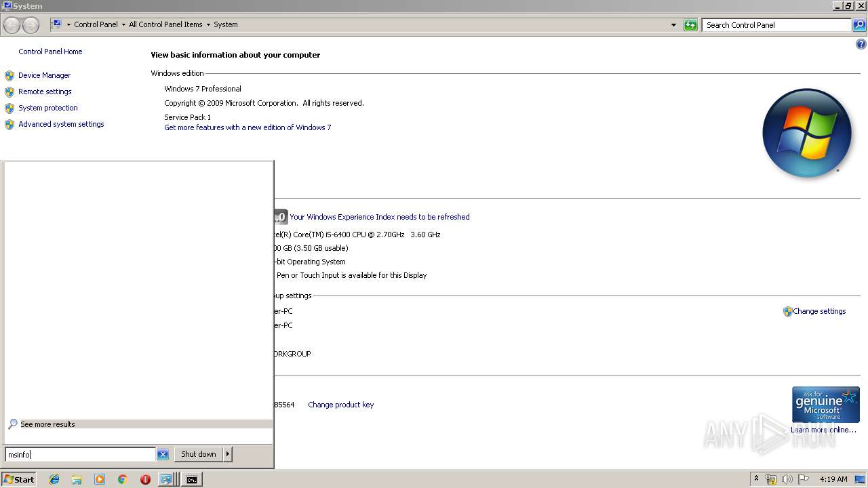Click the Change product key link
This screenshot has width=868, height=488.
(340, 405)
